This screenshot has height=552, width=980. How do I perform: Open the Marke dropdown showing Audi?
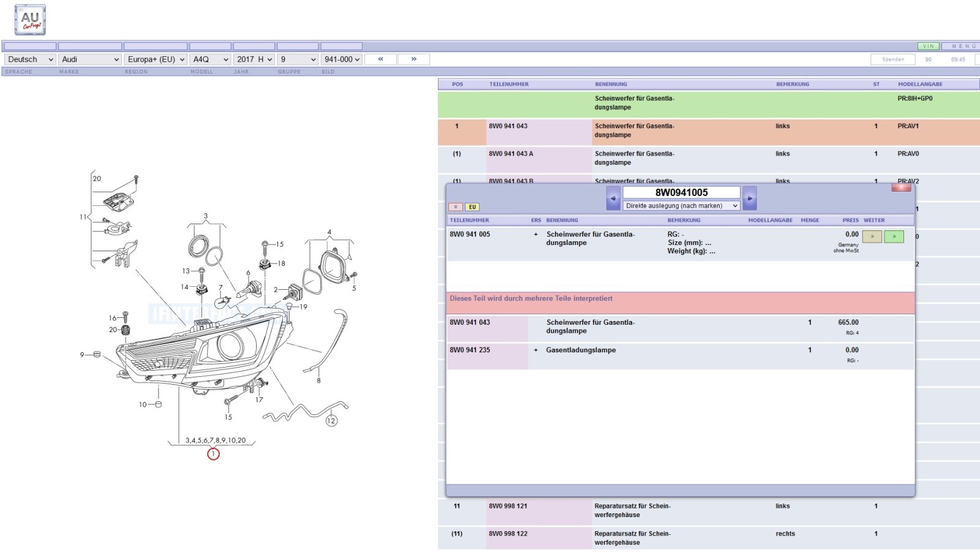point(90,59)
